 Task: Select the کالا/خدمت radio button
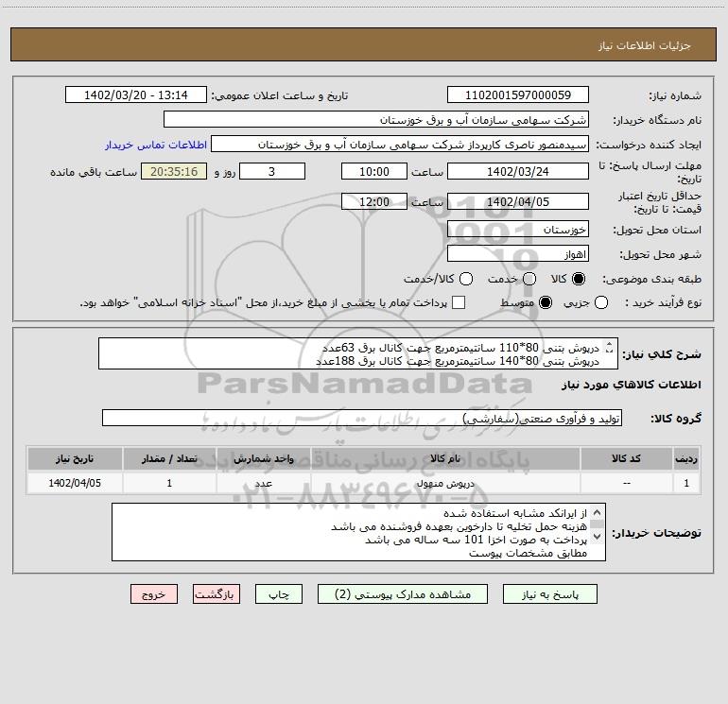pos(466,279)
